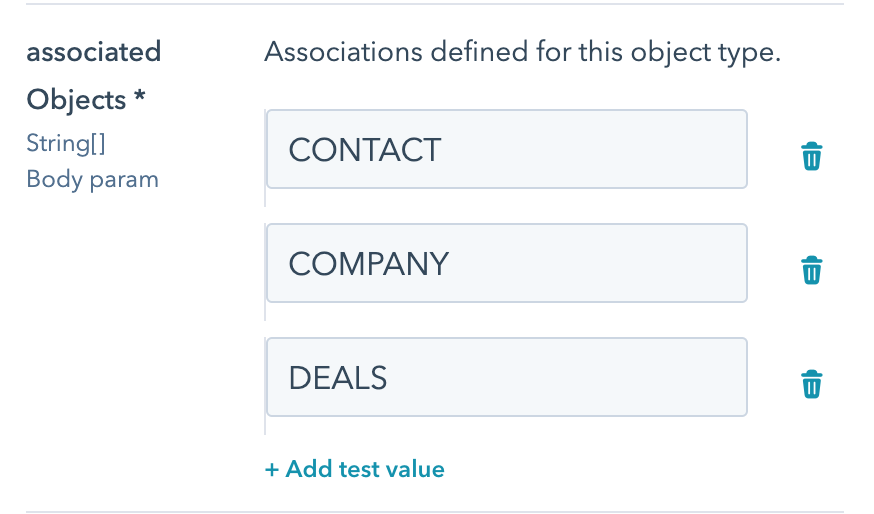Select the DEALS input box
The image size is (874, 514).
coord(506,377)
